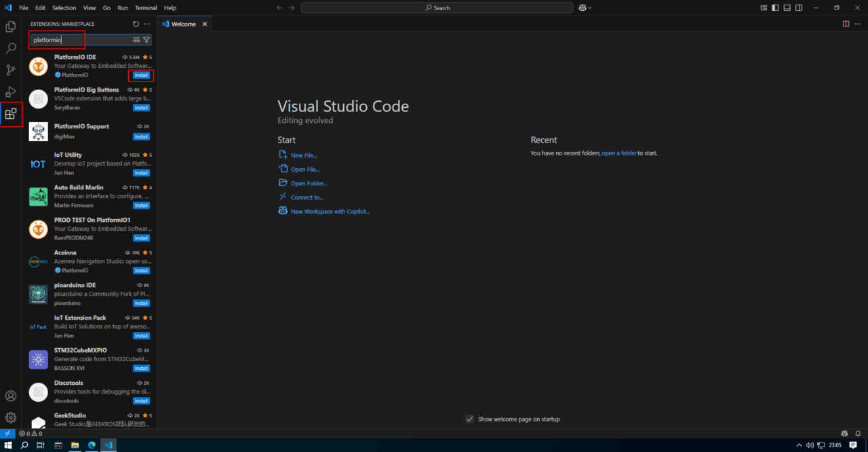
Task: Open the Selection menu
Action: click(64, 7)
